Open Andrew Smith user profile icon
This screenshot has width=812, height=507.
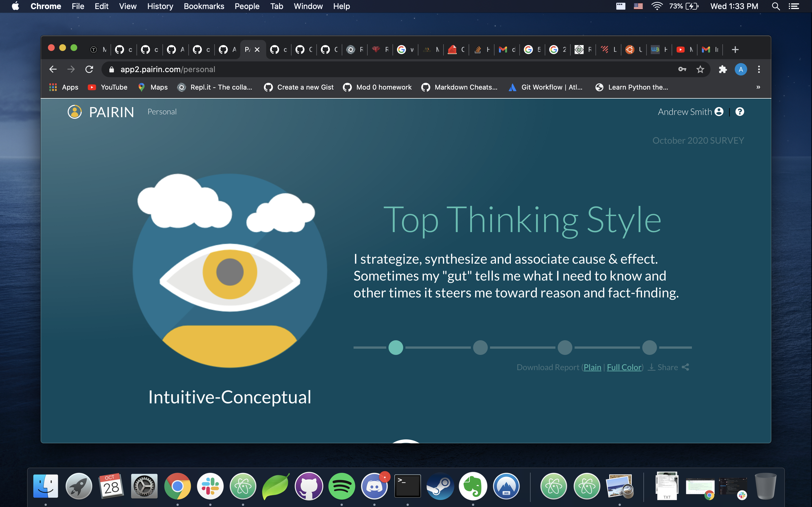click(x=719, y=112)
